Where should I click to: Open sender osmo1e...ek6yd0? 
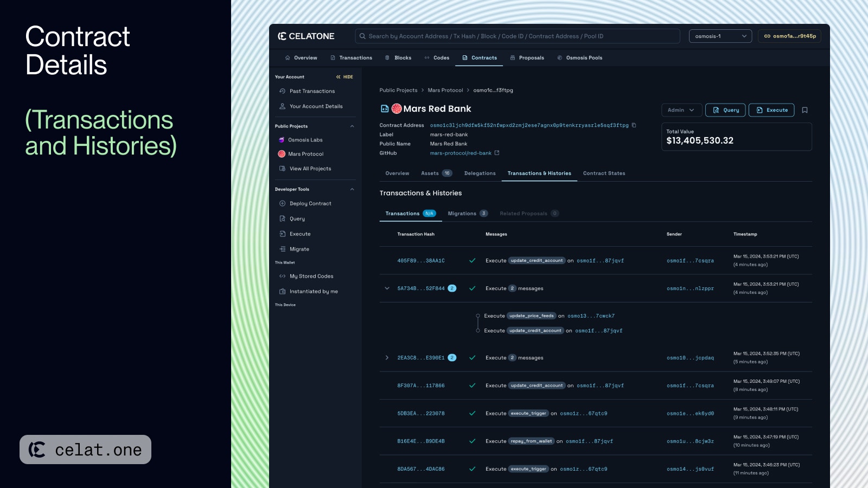[x=690, y=413]
